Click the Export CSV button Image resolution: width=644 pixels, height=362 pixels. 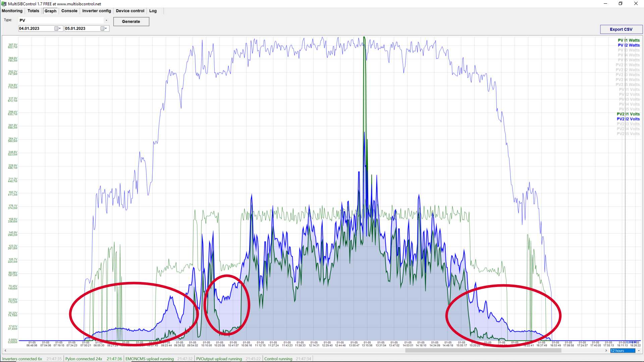pyautogui.click(x=621, y=29)
